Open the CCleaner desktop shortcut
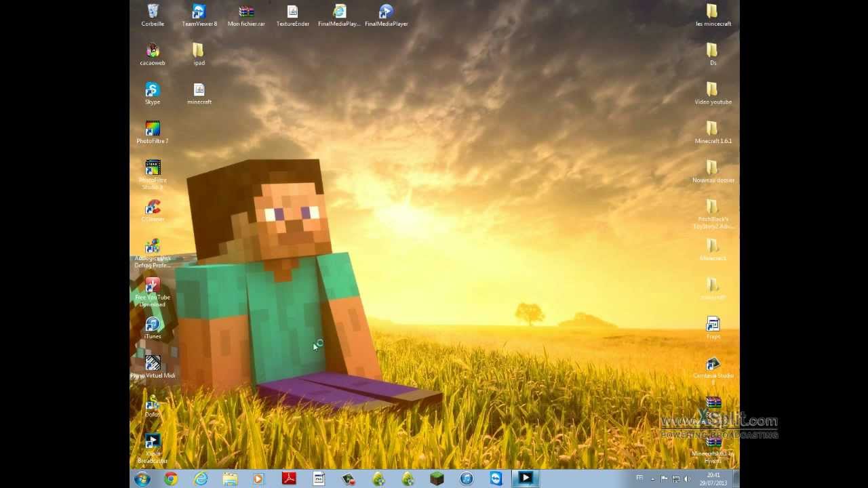 click(153, 211)
